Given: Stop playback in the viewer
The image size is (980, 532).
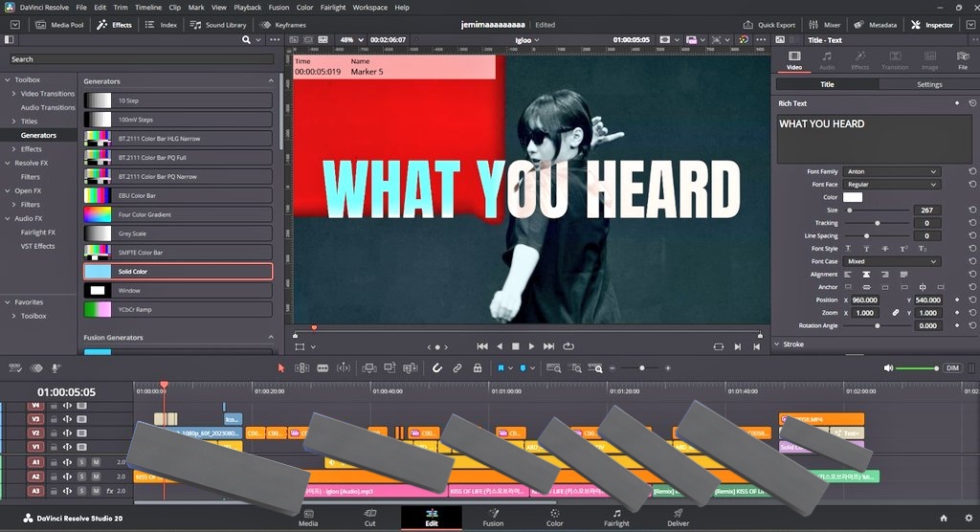Looking at the screenshot, I should click(x=516, y=346).
